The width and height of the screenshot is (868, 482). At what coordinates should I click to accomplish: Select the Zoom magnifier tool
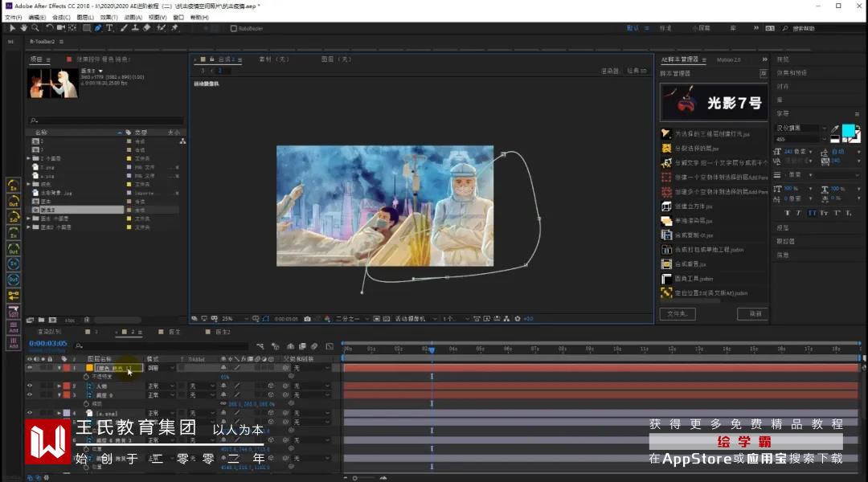coord(35,27)
